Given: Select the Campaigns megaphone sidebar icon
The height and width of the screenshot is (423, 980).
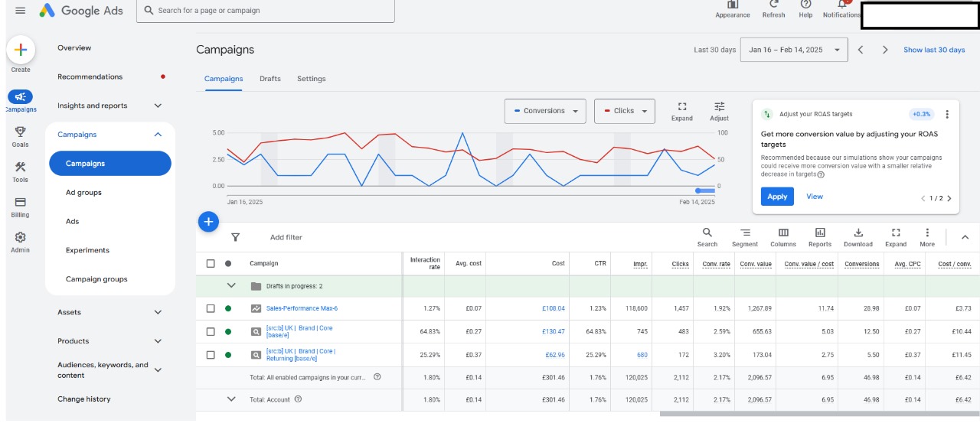Looking at the screenshot, I should coord(21,97).
